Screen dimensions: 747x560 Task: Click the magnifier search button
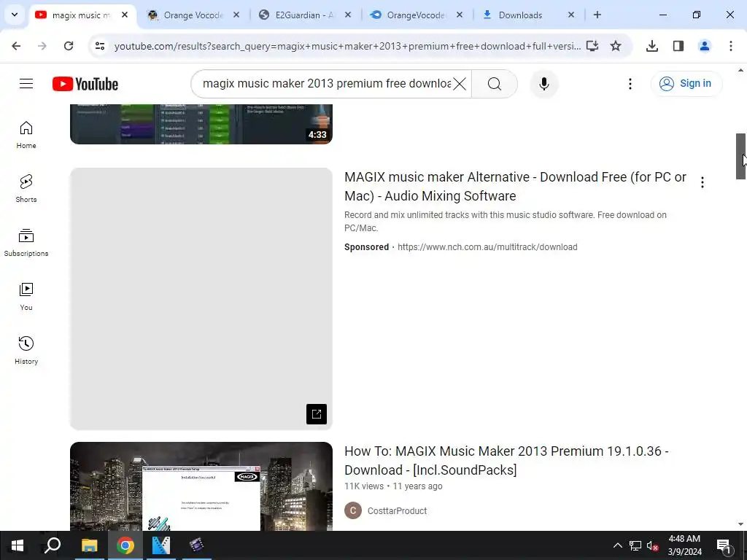(495, 84)
